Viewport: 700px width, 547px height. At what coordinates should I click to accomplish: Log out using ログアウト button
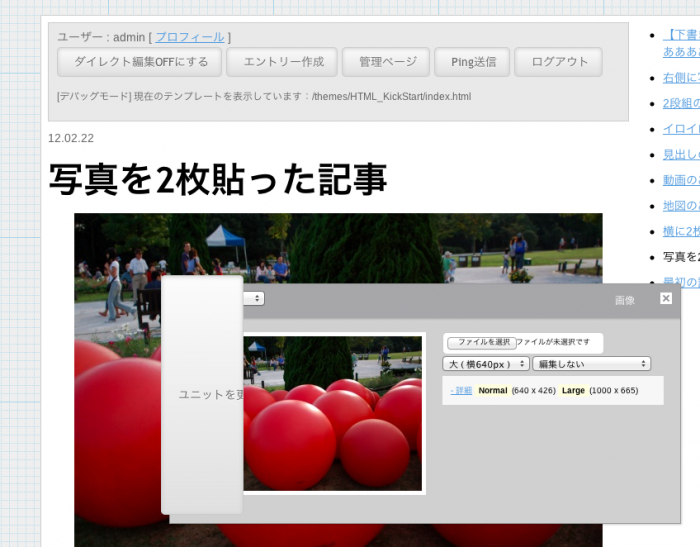558,62
